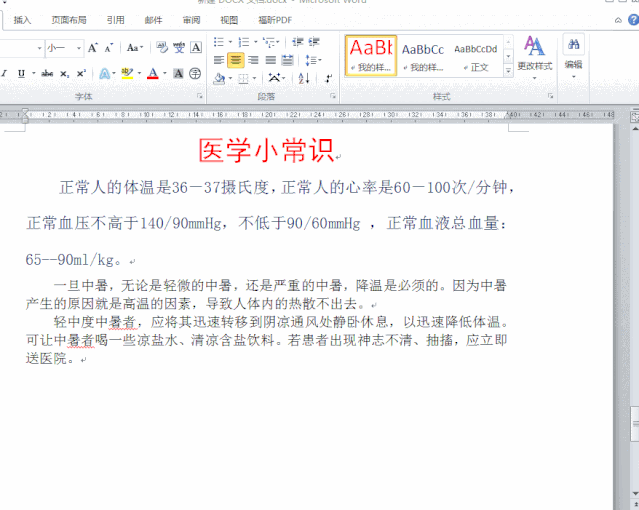Switch to 邮件 tab

(x=153, y=20)
